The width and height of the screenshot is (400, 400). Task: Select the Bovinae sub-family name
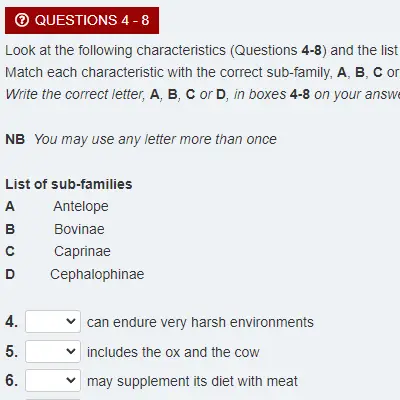pyautogui.click(x=79, y=229)
